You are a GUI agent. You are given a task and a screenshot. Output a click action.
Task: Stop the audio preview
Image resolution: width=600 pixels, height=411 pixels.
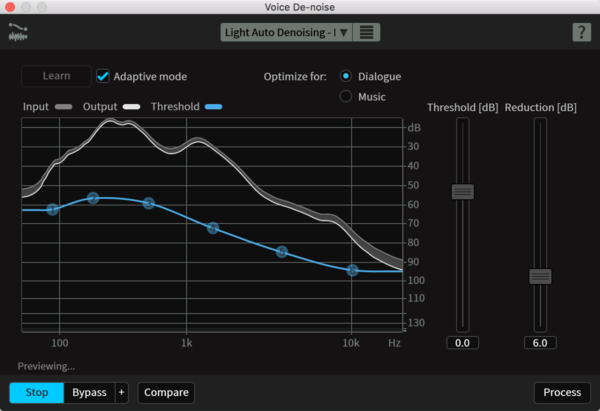37,392
